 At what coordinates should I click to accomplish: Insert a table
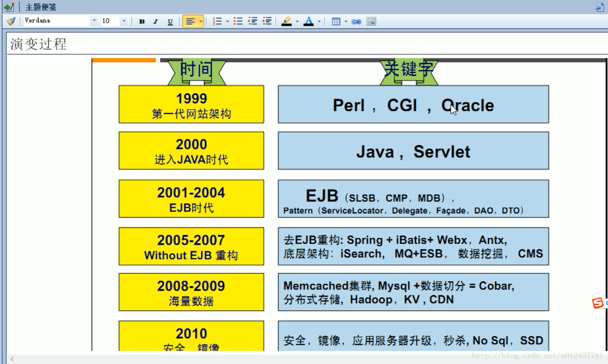336,21
